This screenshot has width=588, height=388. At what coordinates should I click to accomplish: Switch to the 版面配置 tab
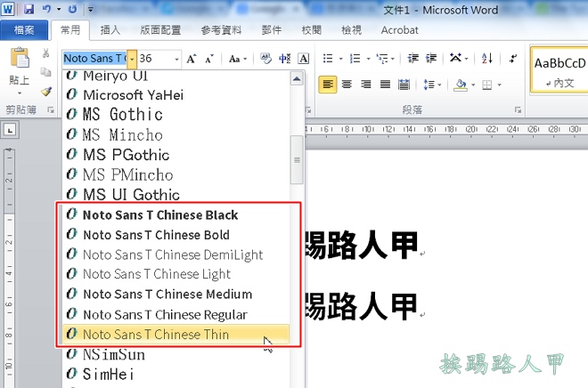[x=159, y=29]
